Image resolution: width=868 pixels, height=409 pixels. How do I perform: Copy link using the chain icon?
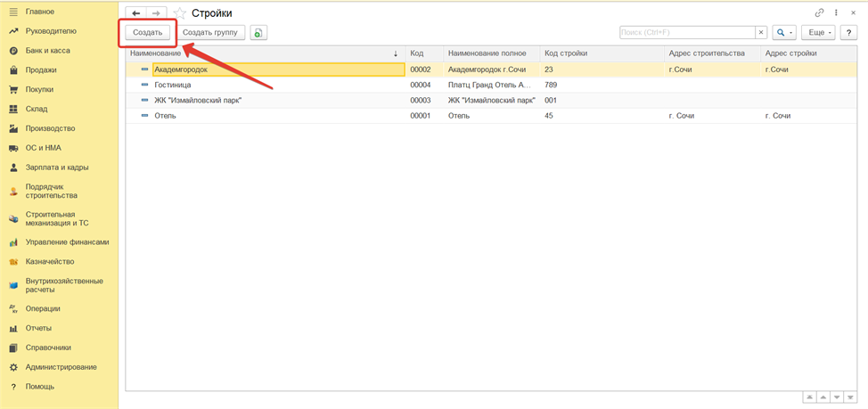click(x=820, y=13)
